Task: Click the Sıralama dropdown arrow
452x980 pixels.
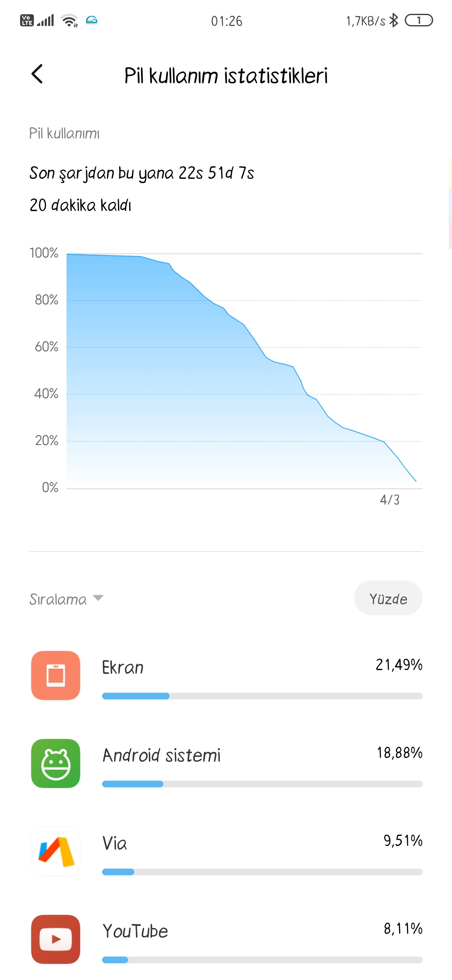Action: 98,598
